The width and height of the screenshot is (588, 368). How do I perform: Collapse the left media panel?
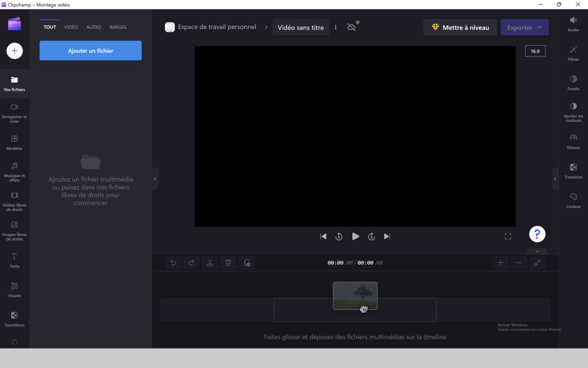(x=155, y=179)
